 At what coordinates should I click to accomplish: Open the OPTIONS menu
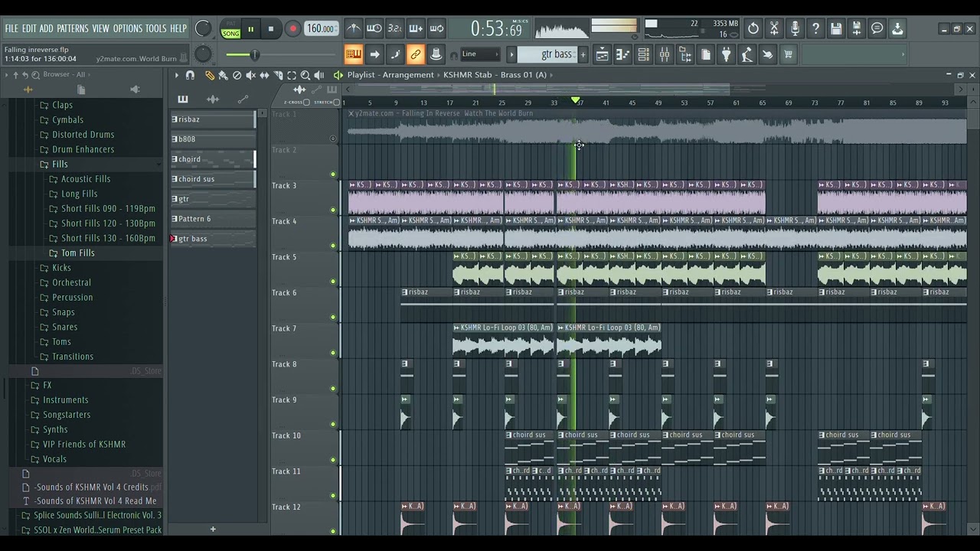pyautogui.click(x=128, y=28)
